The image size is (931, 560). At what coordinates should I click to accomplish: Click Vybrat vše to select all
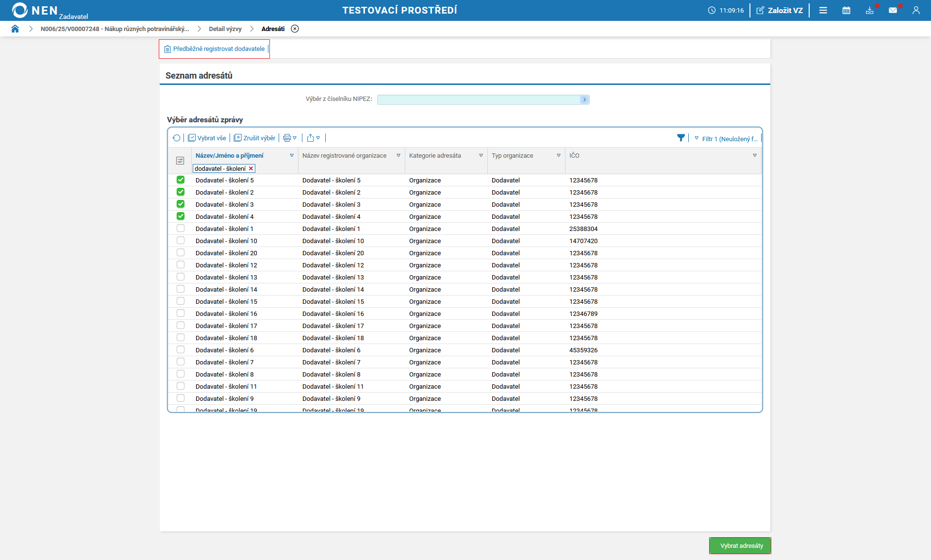(207, 138)
